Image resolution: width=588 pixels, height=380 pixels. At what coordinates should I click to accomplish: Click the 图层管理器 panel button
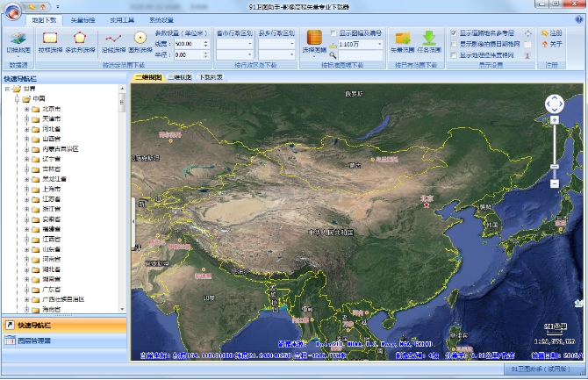tap(64, 341)
